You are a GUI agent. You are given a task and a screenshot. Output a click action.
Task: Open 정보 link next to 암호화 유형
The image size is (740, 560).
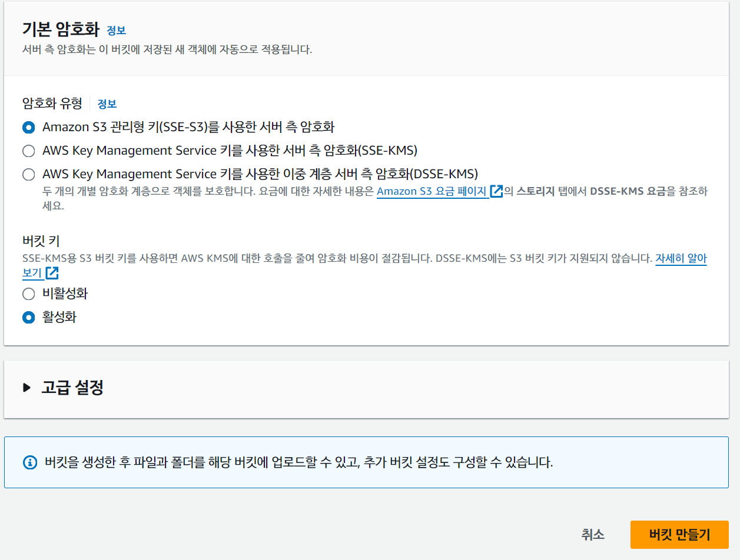(x=107, y=104)
